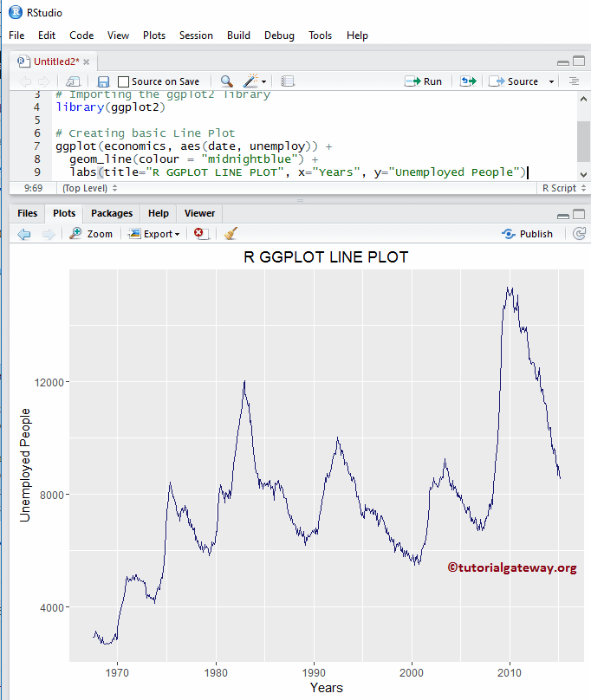591x700 pixels.
Task: Run the current line with Run button
Action: click(x=423, y=81)
